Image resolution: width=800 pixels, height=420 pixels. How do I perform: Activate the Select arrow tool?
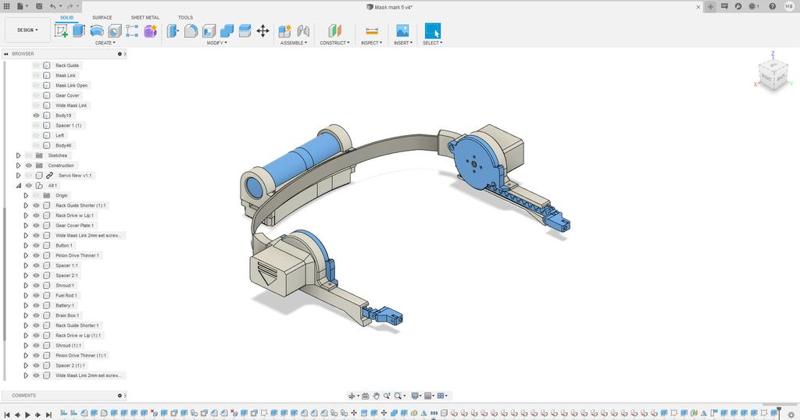(432, 31)
